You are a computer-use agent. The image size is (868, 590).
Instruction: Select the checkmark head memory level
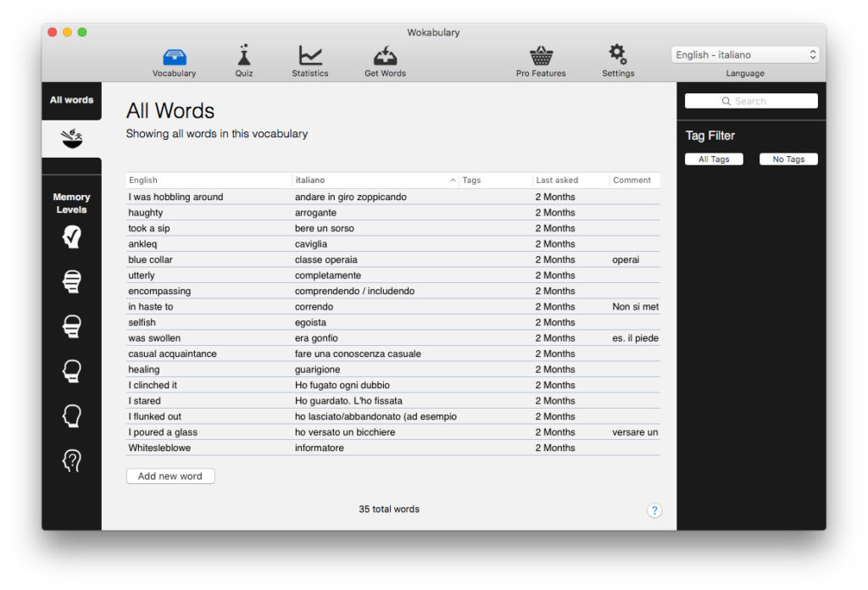72,237
